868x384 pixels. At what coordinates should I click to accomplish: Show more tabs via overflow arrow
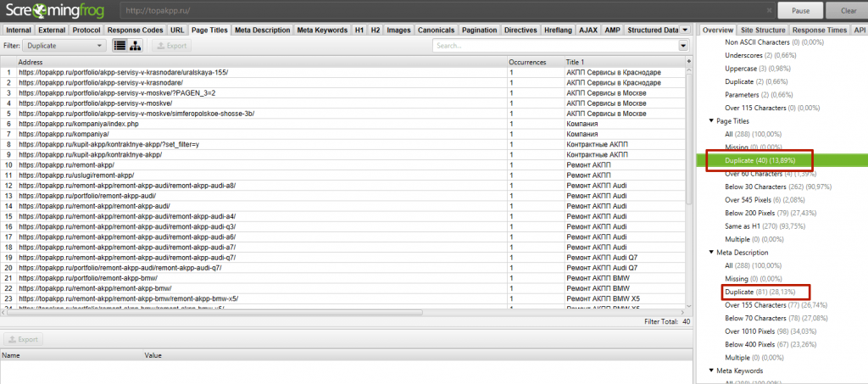click(x=684, y=30)
